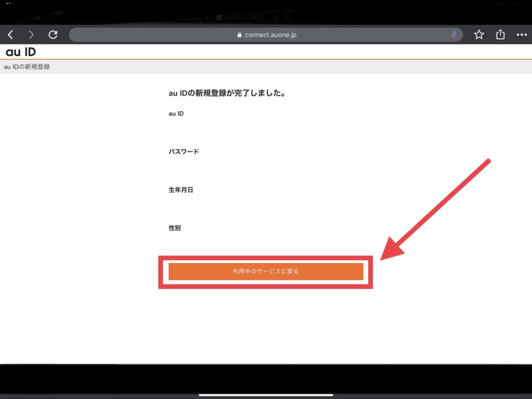Screen dimensions: 532x399
Task: Click the heading au IDの新規登録が完了しました。
Action: [227, 93]
